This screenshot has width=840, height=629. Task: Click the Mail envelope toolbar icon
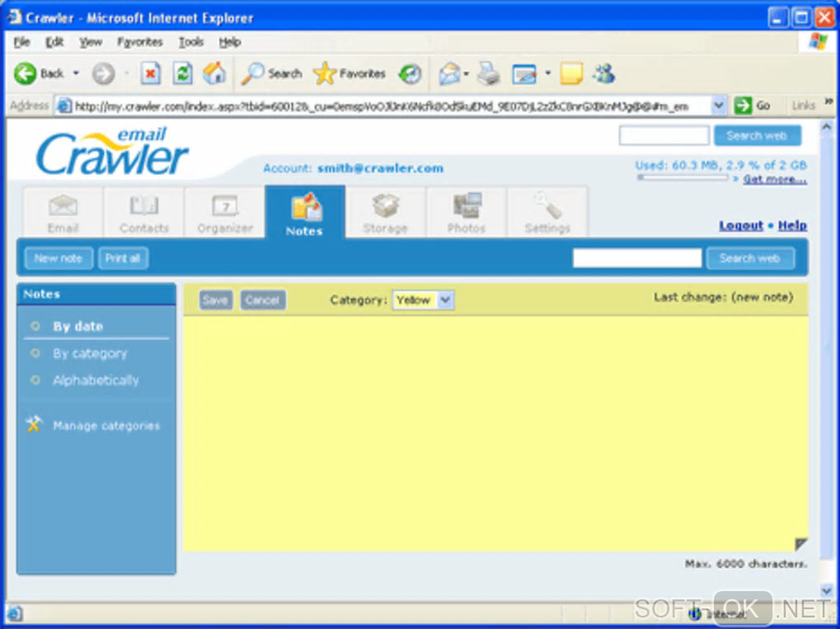[x=450, y=73]
